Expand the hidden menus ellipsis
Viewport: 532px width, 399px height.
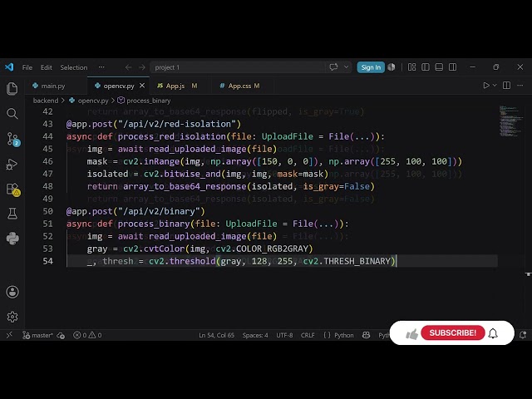pos(101,67)
